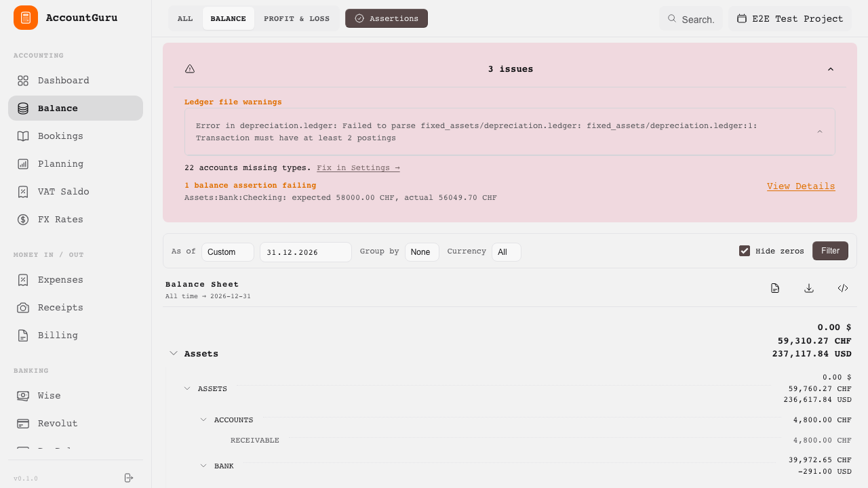868x488 pixels.
Task: Collapse the Assets section
Action: [174, 353]
